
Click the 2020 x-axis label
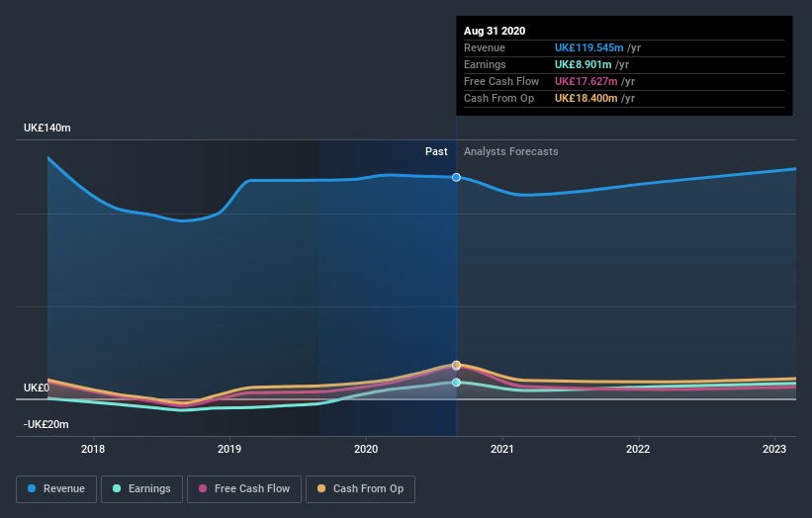(x=366, y=449)
